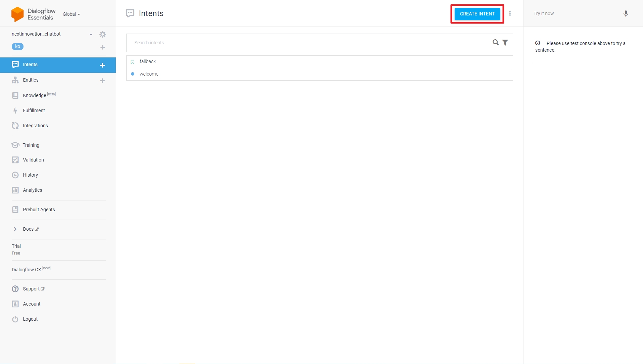Open the fallback intent
This screenshot has width=643, height=364.
coord(320,62)
